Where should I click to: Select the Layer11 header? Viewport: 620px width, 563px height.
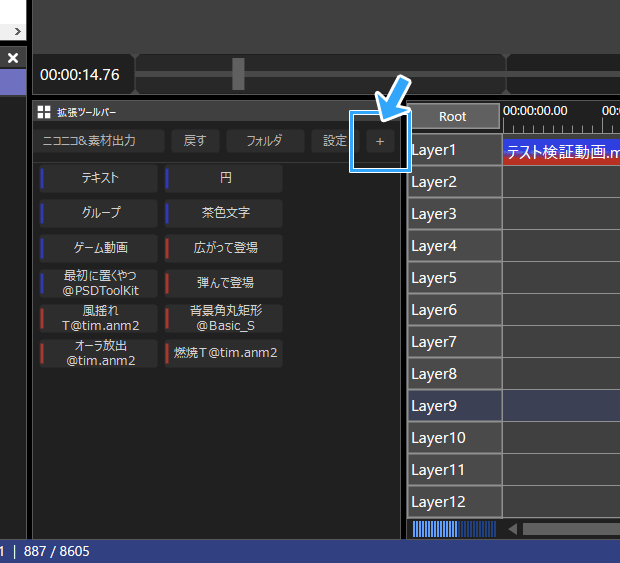(x=455, y=470)
